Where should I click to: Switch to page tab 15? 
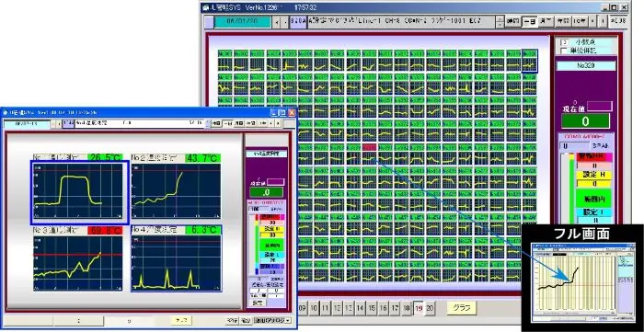[372, 308]
